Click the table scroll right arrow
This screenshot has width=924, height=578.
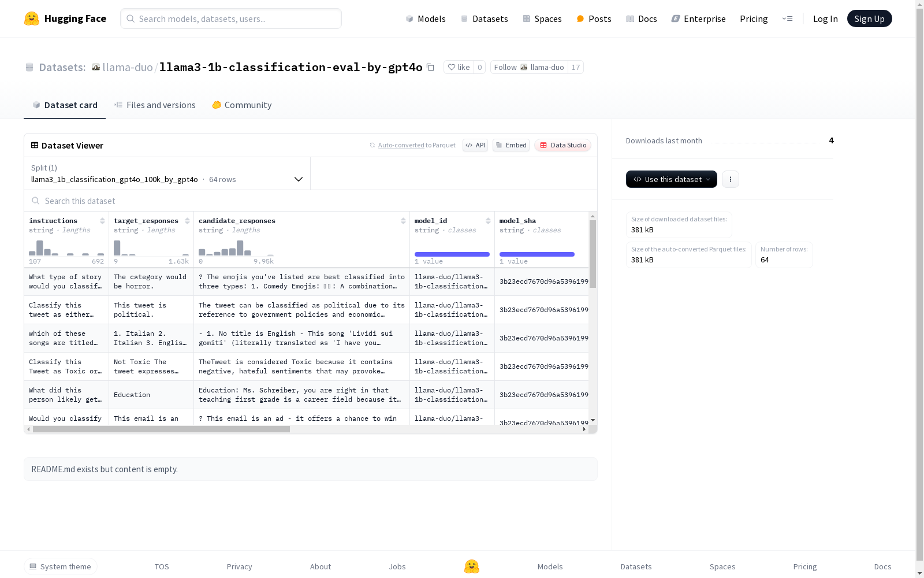(x=584, y=429)
